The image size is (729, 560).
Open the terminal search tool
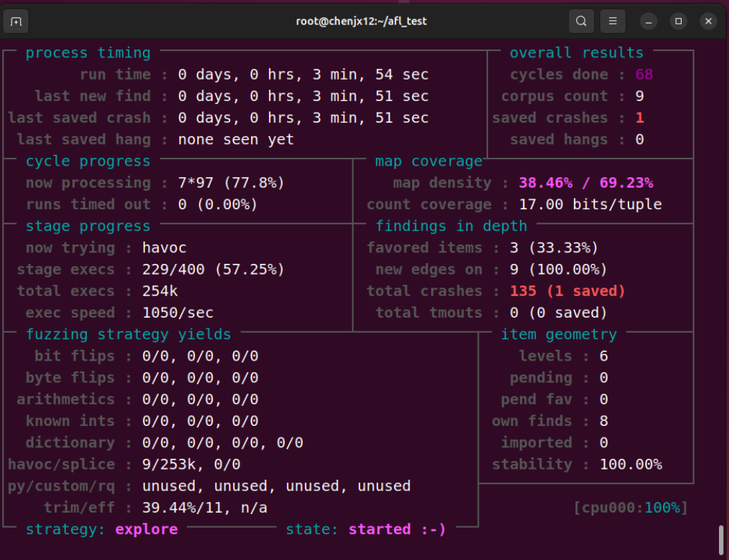(581, 22)
